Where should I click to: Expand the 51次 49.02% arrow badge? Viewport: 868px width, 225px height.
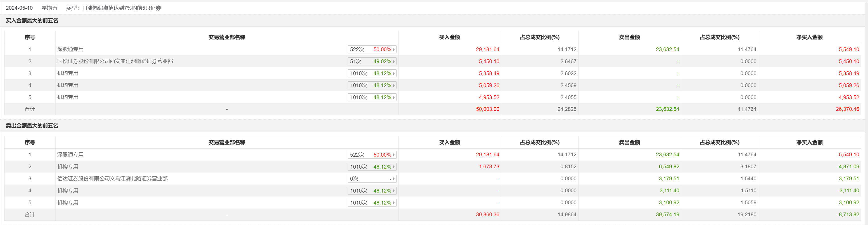[x=372, y=61]
